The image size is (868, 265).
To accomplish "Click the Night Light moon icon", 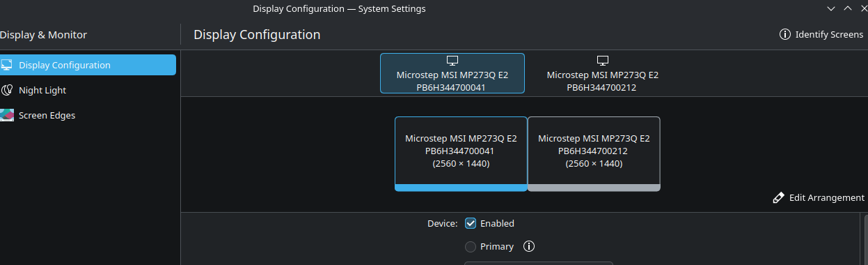I will (7, 90).
